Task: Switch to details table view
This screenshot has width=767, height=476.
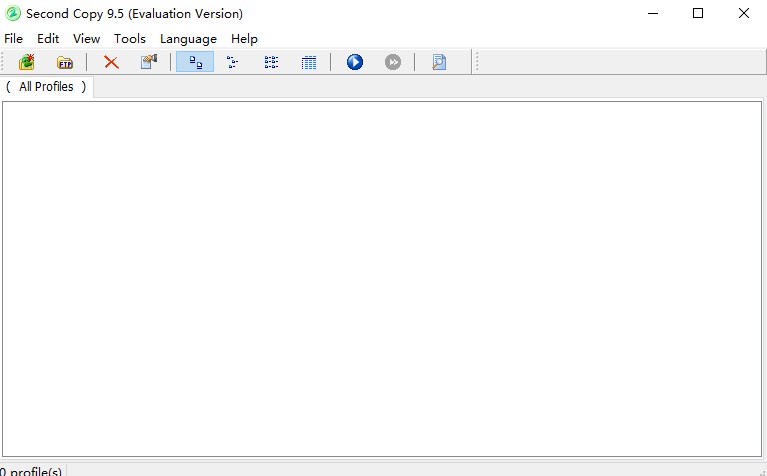Action: [309, 62]
